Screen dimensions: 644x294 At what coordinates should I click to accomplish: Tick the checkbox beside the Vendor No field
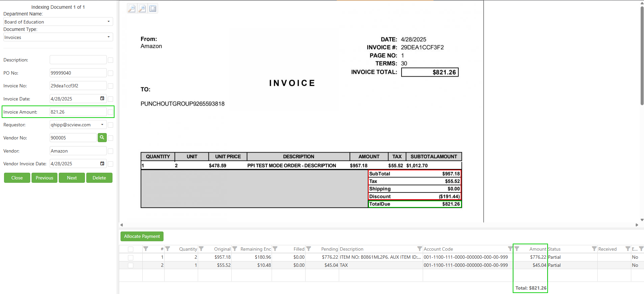[110, 138]
